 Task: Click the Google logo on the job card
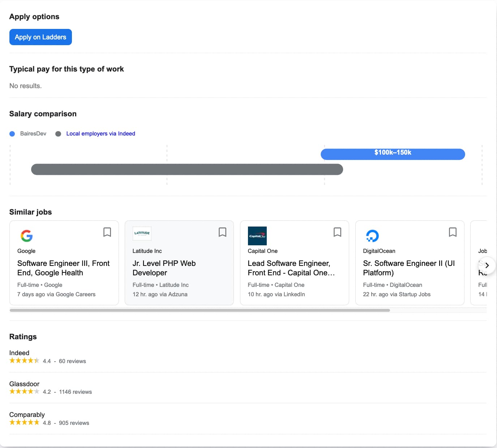[x=27, y=236]
